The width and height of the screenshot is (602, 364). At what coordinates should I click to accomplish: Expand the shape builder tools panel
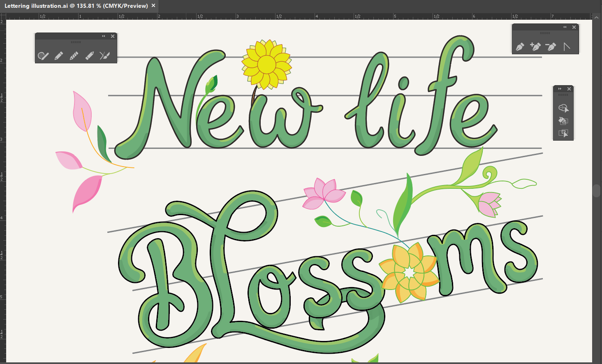[x=560, y=89]
